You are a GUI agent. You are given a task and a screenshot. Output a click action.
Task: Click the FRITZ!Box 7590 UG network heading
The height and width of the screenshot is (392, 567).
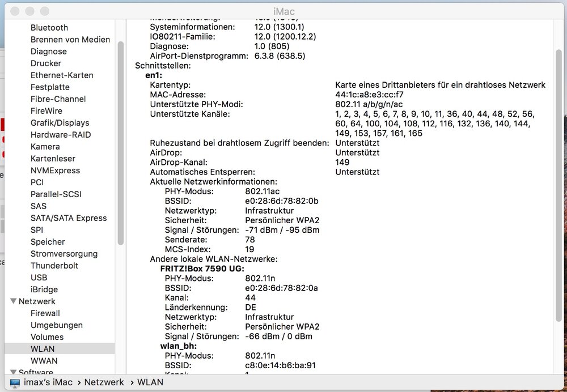pyautogui.click(x=202, y=269)
